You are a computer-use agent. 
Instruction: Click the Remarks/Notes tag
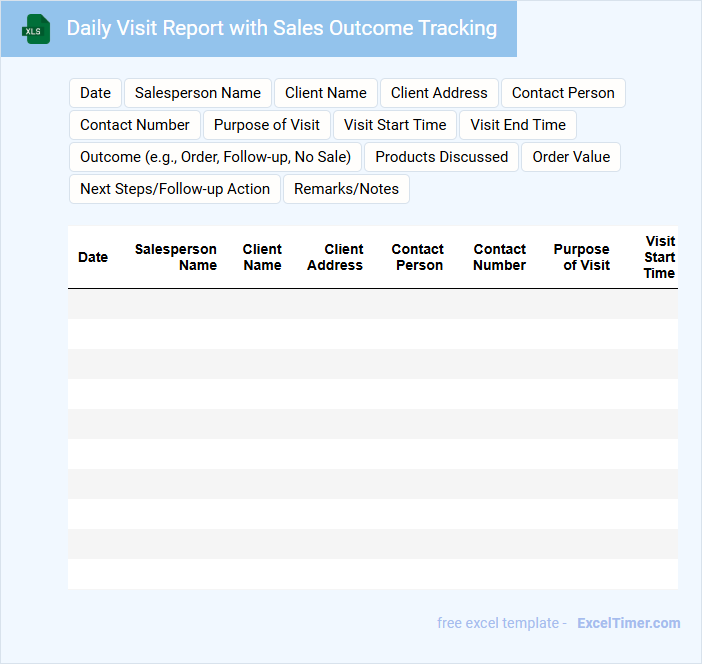click(x=347, y=189)
